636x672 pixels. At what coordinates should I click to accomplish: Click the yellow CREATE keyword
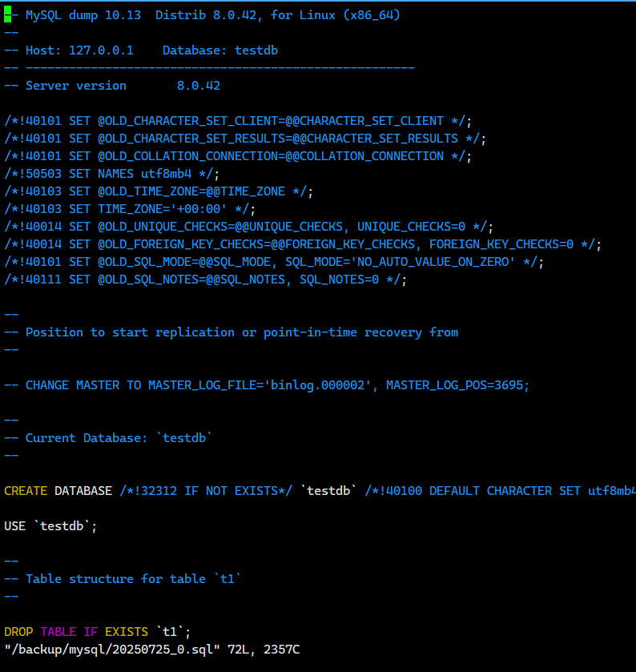click(26, 491)
